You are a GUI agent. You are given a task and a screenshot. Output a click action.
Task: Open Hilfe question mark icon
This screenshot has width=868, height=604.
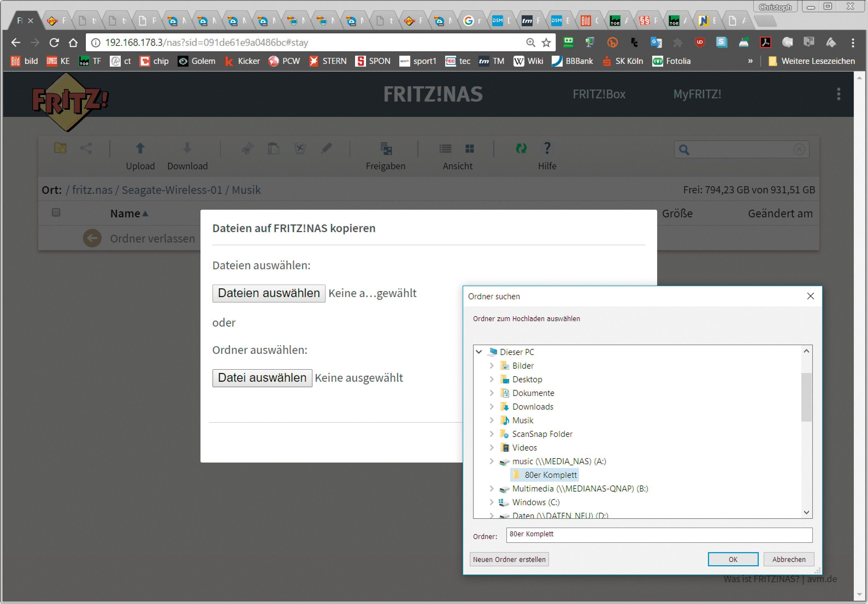click(547, 148)
